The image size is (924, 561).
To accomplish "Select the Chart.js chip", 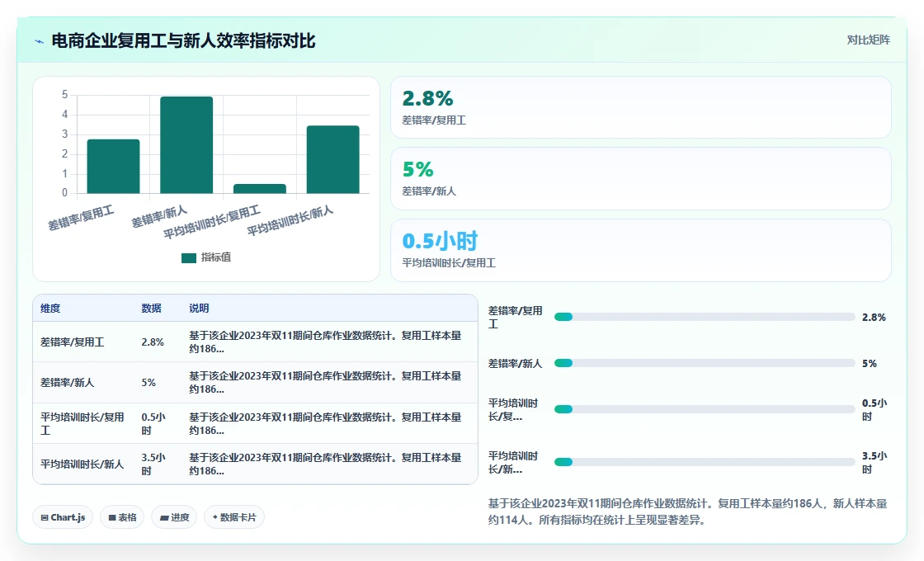I will coord(63,517).
